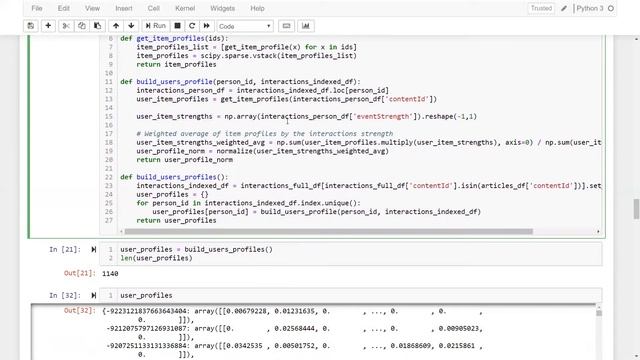Click the Out[32] output area scrollbar thumb

pyautogui.click(x=599, y=313)
